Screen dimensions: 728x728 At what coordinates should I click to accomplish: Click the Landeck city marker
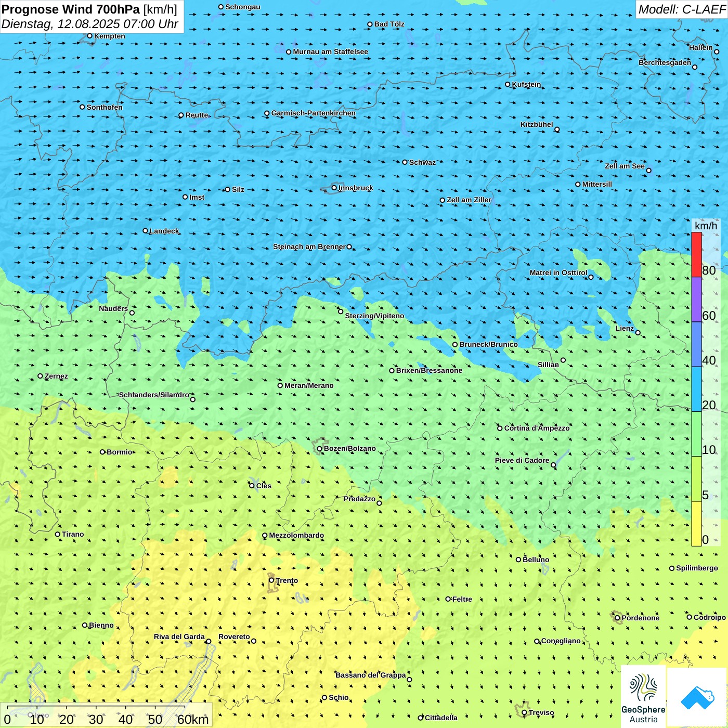click(x=145, y=231)
